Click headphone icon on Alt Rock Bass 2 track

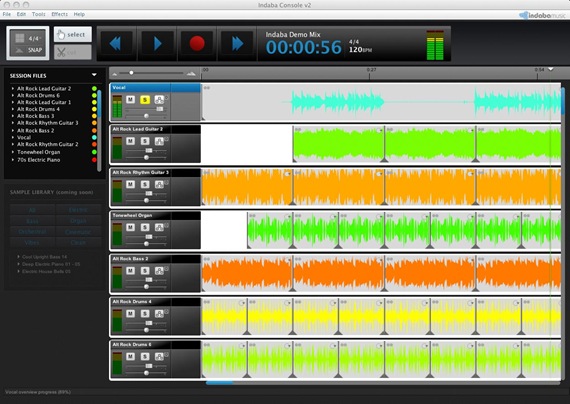coord(159,271)
